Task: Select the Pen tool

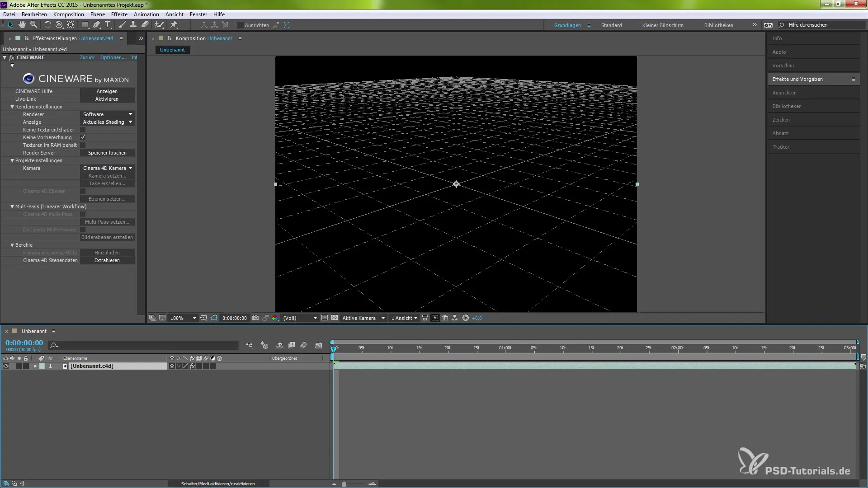Action: point(96,25)
